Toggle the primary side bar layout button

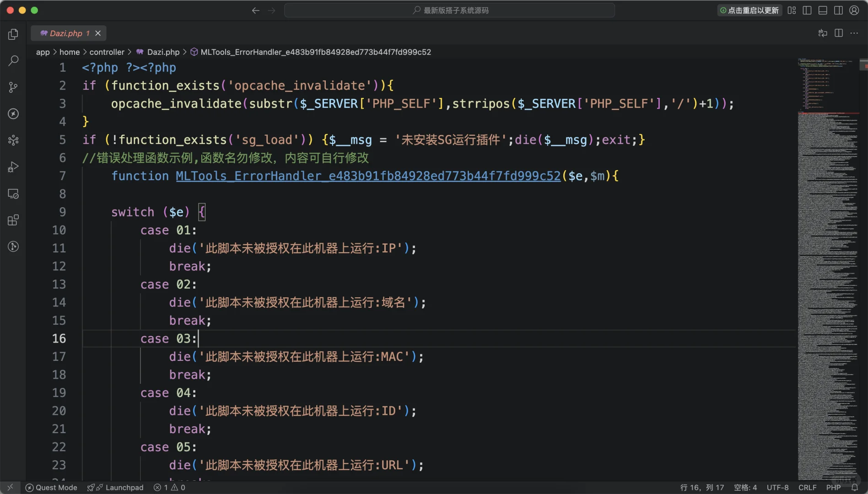807,11
